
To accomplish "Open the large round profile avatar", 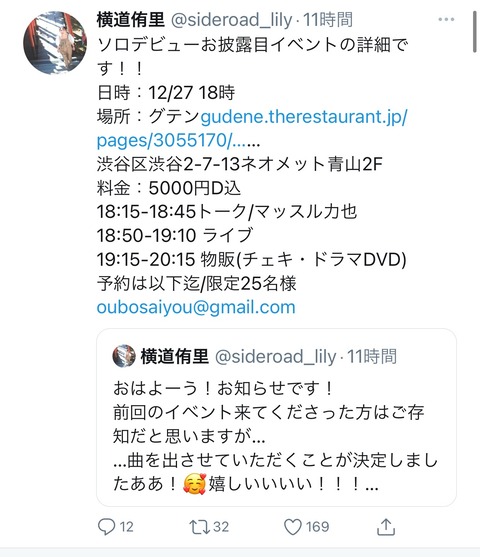I will click(x=55, y=43).
